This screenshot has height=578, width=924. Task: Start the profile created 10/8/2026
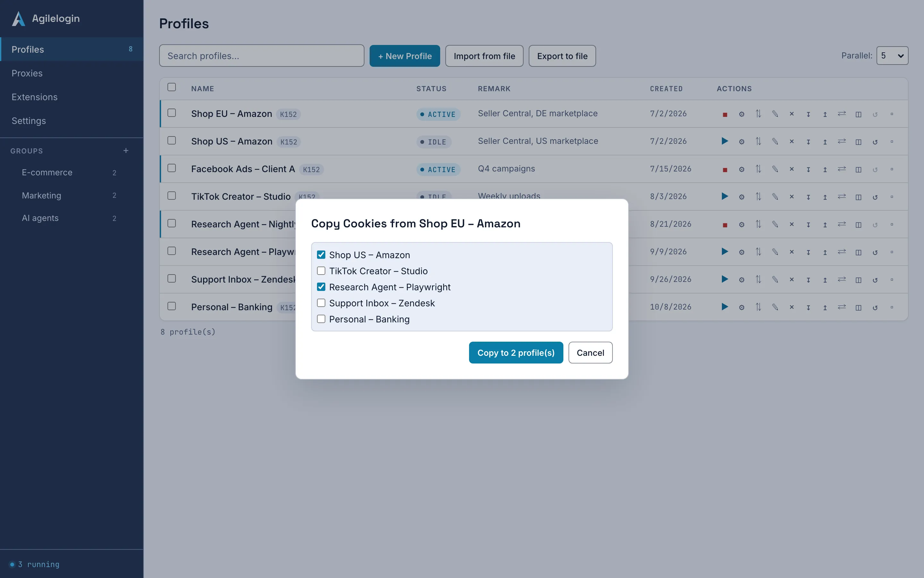(725, 307)
